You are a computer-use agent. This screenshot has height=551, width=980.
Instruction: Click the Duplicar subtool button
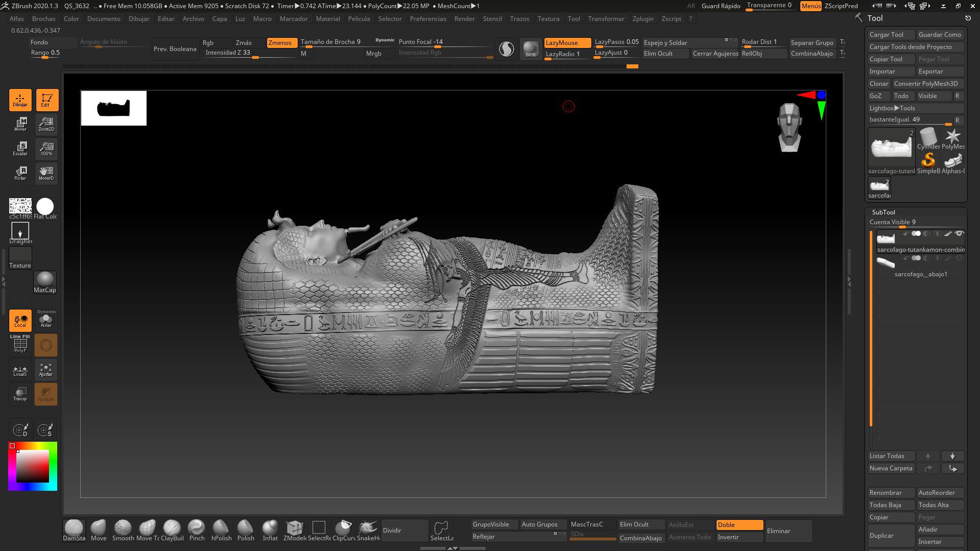pyautogui.click(x=891, y=536)
